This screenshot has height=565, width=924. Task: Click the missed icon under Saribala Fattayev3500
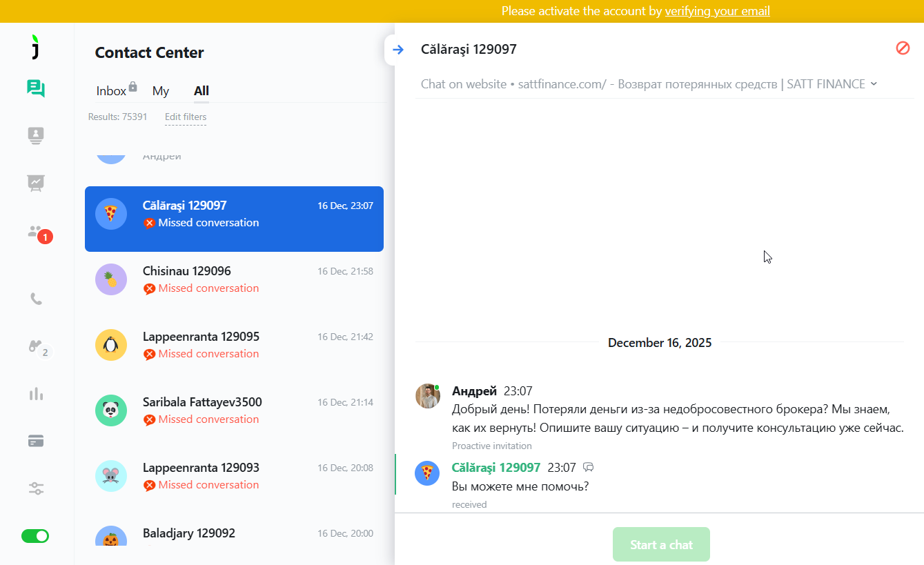coord(149,419)
